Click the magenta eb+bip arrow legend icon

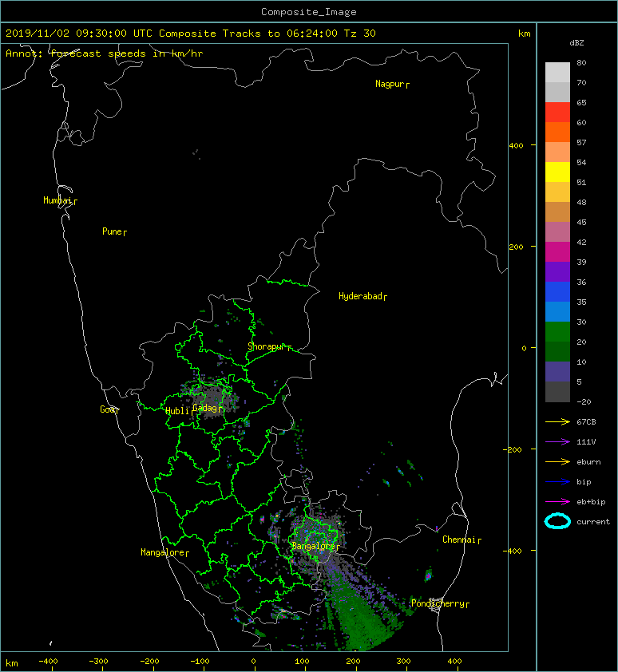(x=557, y=502)
